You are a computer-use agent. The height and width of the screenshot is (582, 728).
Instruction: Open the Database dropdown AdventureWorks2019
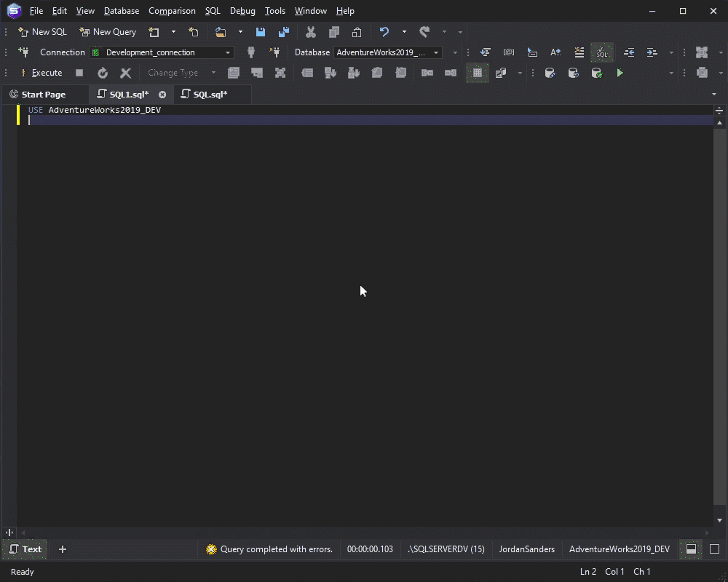[436, 52]
